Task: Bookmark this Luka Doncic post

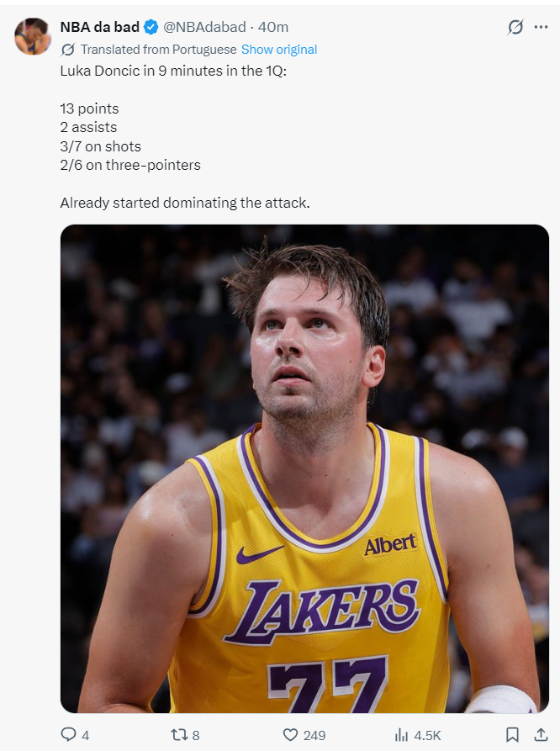Action: point(512,734)
